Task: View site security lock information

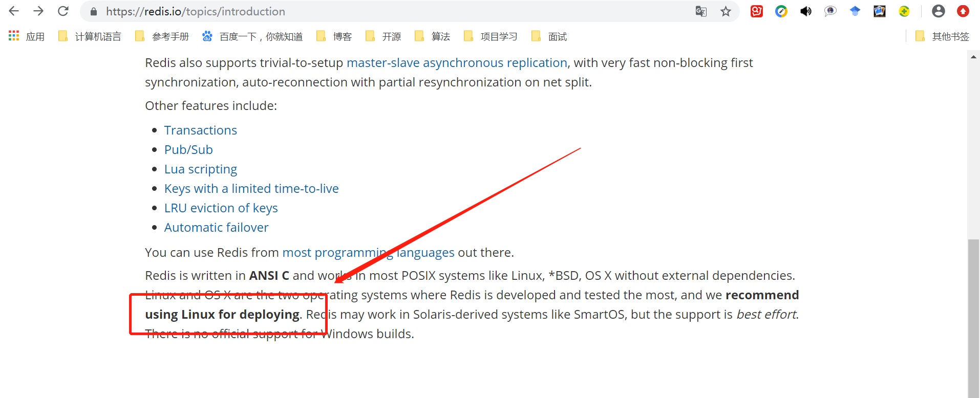Action: (x=94, y=11)
